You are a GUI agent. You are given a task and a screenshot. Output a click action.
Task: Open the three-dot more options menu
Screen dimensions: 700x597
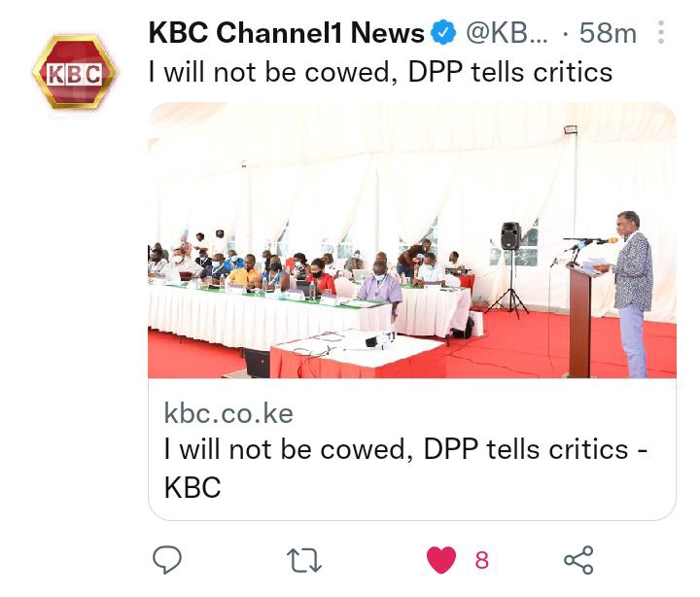click(x=661, y=32)
